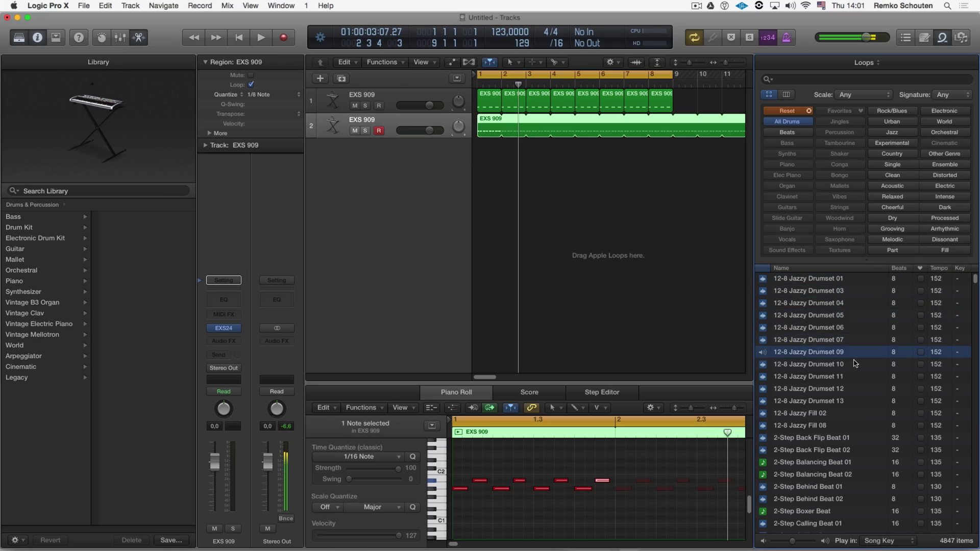Viewport: 980px width, 551px height.
Task: Open Smart Controls dial icon
Action: click(102, 37)
